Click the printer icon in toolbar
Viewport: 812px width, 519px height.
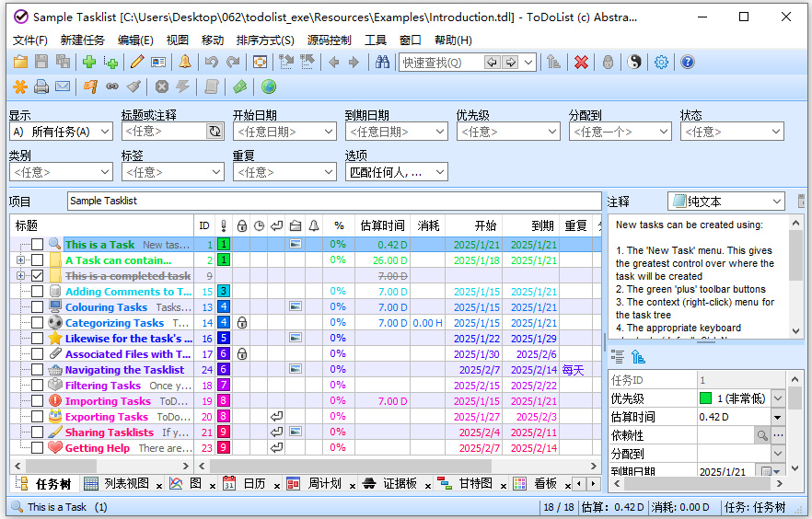[41, 87]
